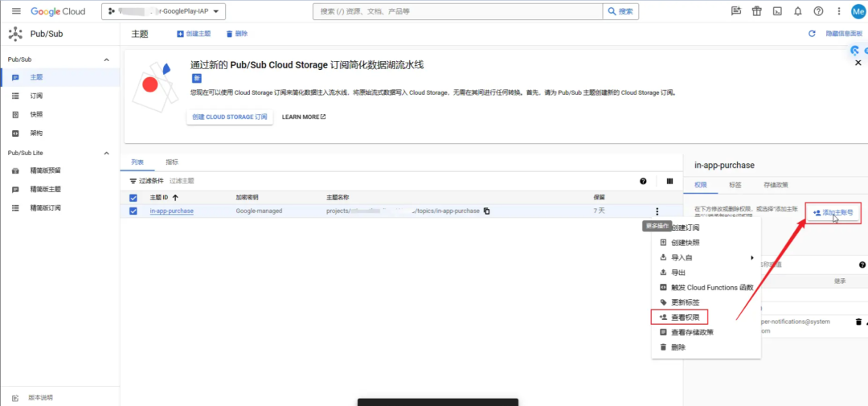Close the Cloud Storage promo banner
The width and height of the screenshot is (868, 406).
point(858,64)
